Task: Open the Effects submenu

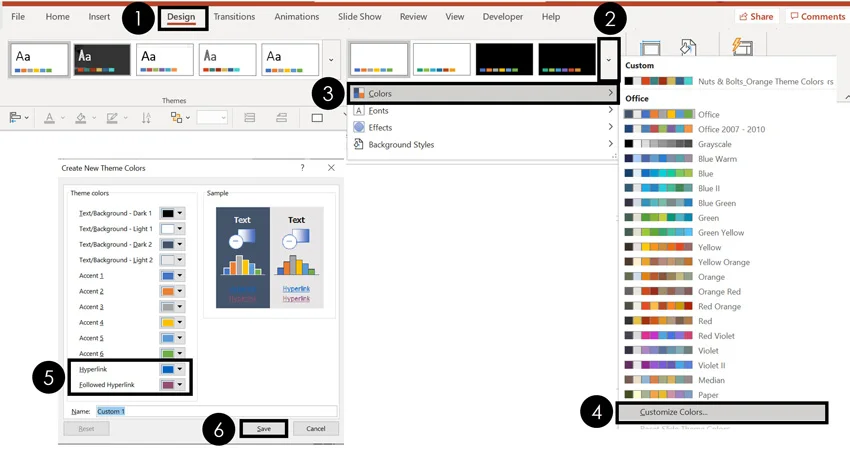Action: [482, 127]
